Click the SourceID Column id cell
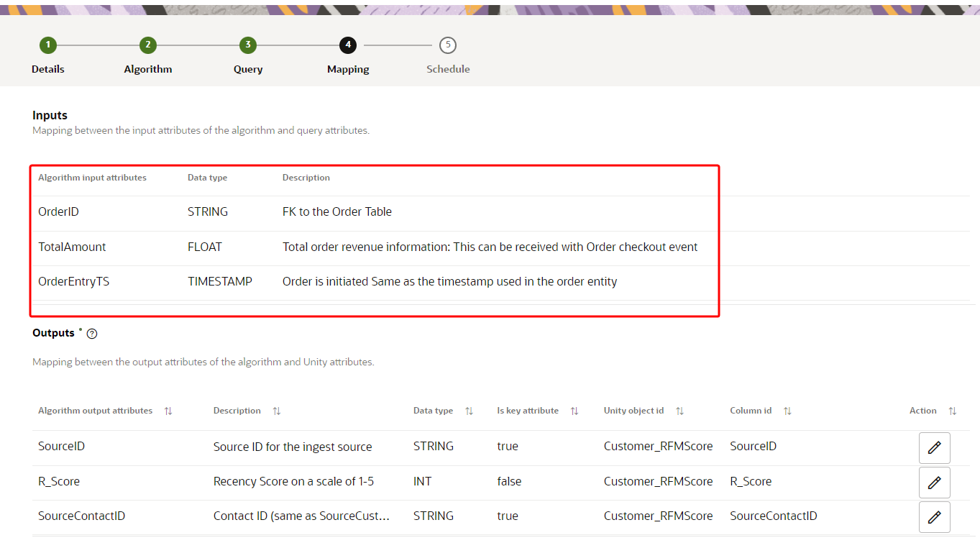This screenshot has height=543, width=980. [x=754, y=447]
